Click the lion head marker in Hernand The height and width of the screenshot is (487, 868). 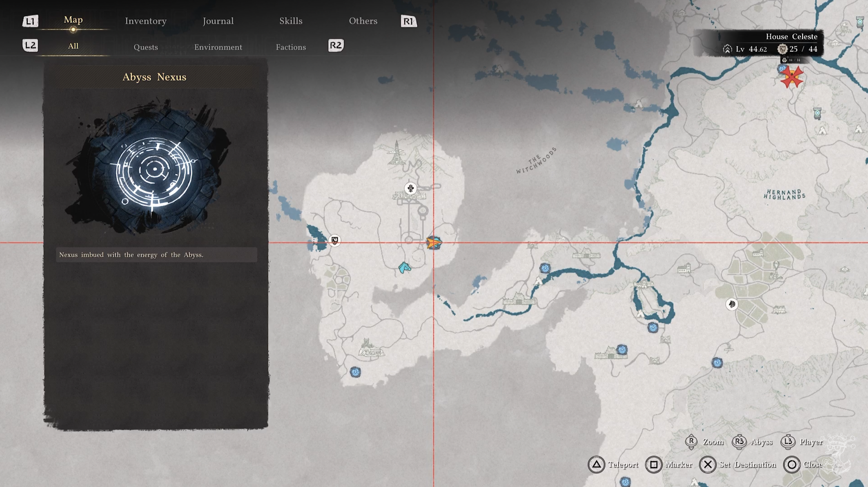tap(731, 304)
